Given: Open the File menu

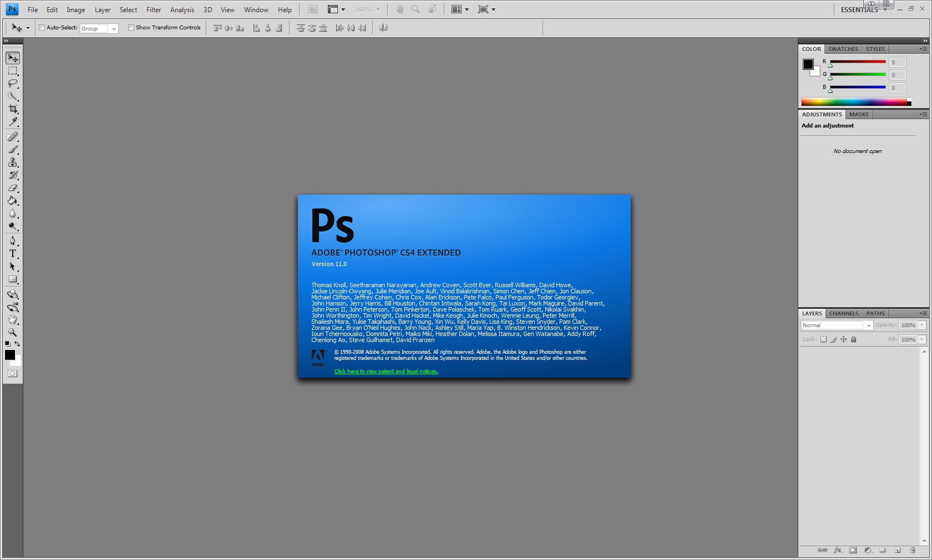Looking at the screenshot, I should [33, 9].
